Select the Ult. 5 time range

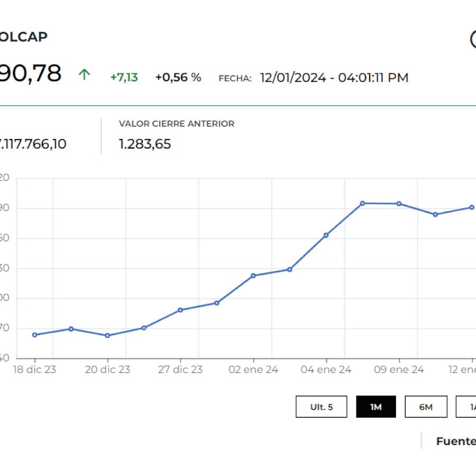(x=322, y=407)
